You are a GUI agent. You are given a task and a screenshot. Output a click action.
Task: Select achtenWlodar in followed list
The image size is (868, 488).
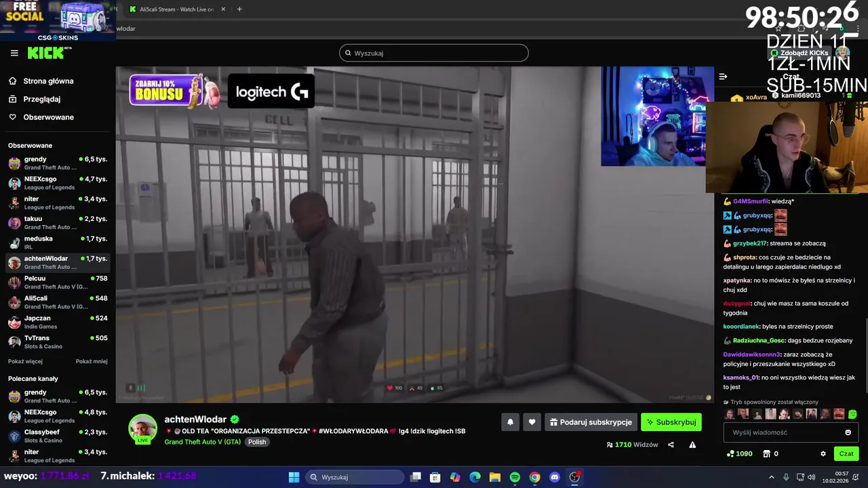(x=58, y=262)
